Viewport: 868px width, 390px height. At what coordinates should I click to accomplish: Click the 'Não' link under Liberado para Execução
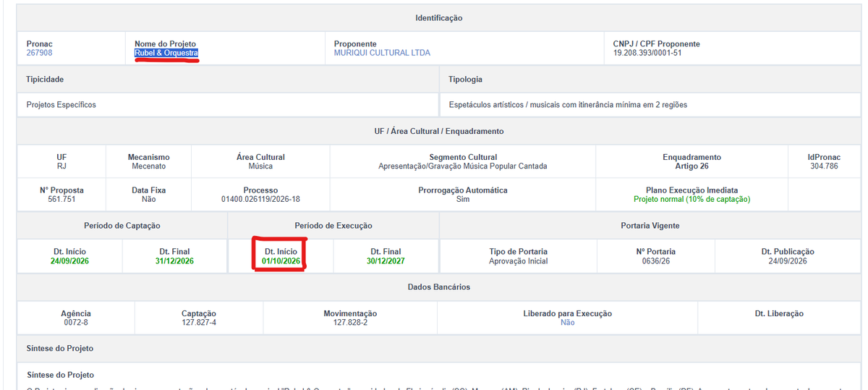(x=568, y=323)
